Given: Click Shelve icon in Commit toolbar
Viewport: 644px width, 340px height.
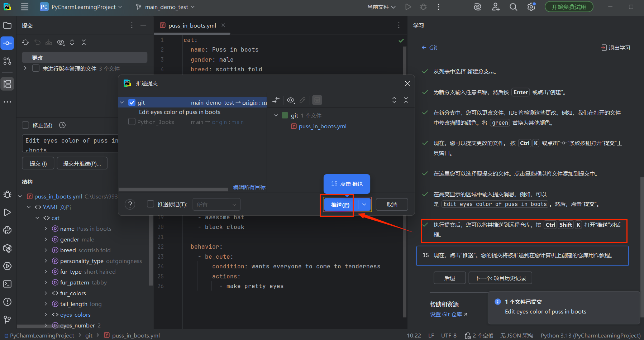Looking at the screenshot, I should click(x=49, y=42).
